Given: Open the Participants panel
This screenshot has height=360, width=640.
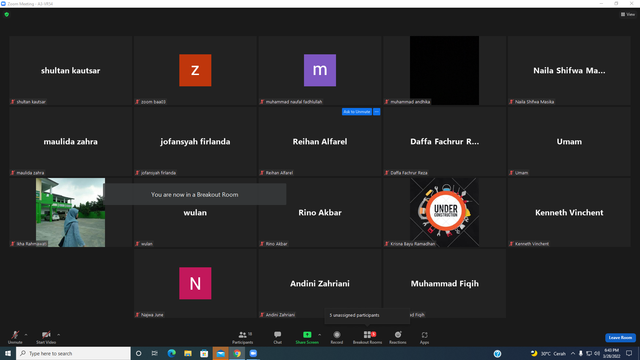Looking at the screenshot, I should click(243, 337).
